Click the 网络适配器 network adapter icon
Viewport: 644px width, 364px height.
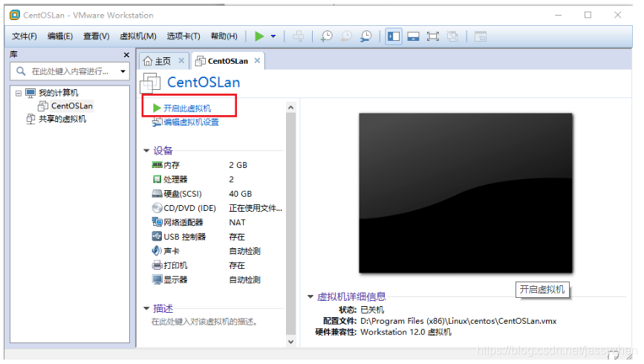(157, 222)
